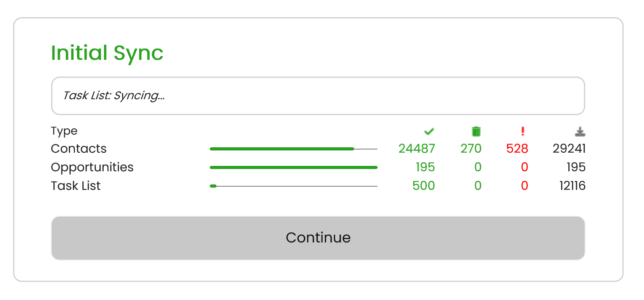Viewport: 644px width, 300px height.
Task: Click the Opportunities progress bar
Action: pos(293,168)
